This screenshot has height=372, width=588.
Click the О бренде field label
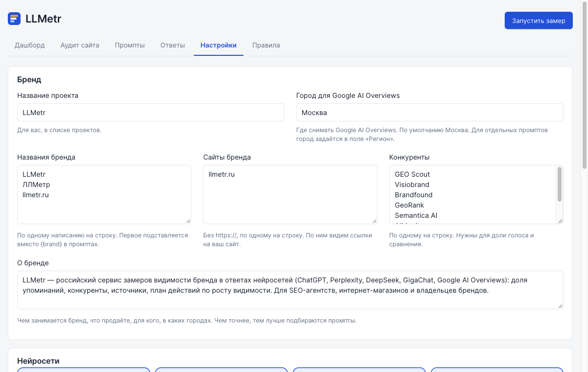coord(33,263)
